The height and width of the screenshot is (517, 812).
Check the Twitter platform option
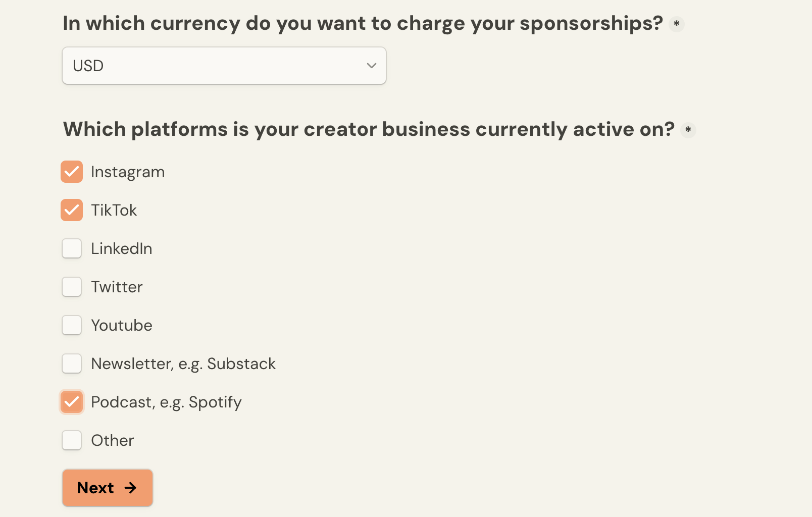point(72,287)
